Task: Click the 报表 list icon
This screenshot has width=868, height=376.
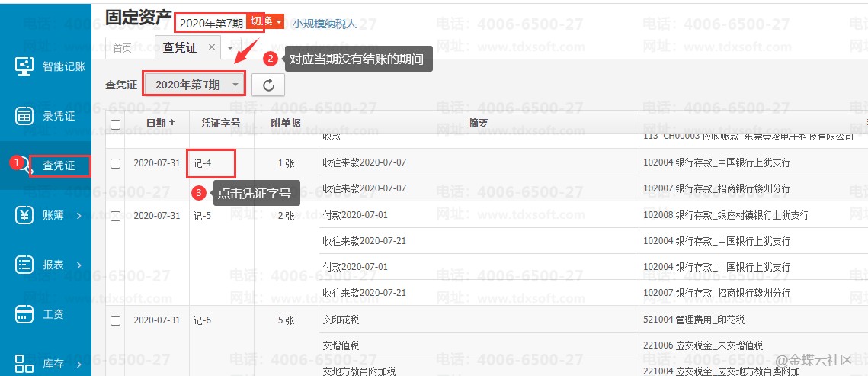Action: point(24,265)
